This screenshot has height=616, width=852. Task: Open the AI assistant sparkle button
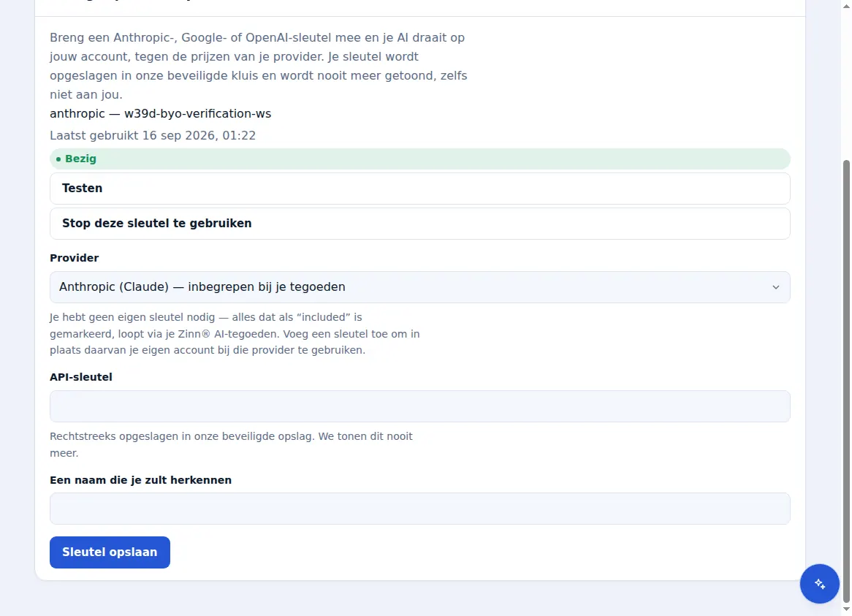point(819,584)
